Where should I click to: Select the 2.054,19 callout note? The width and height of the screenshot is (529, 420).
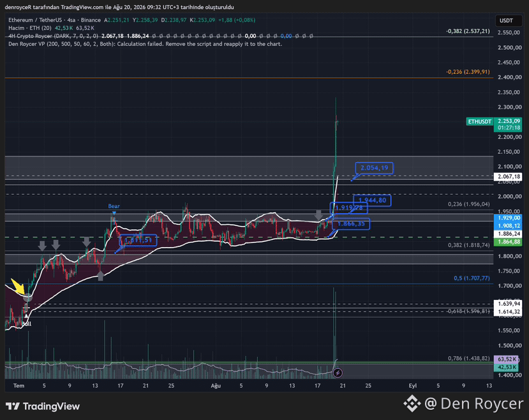pos(374,168)
